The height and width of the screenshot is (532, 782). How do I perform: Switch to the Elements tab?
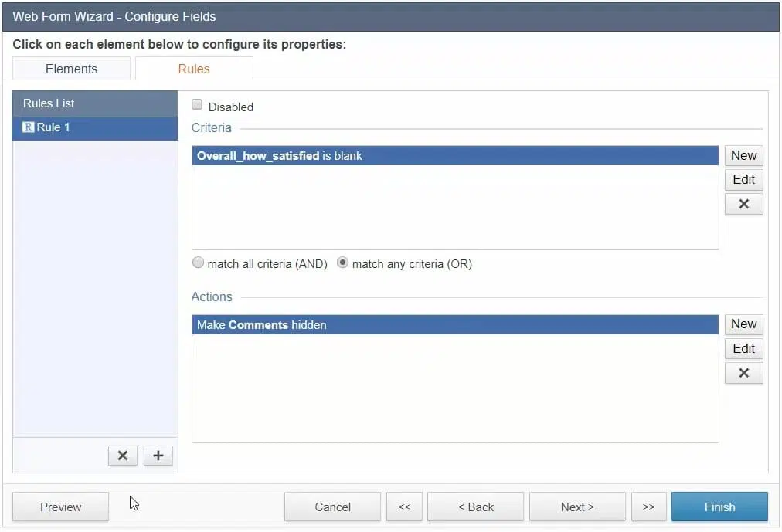coord(71,69)
